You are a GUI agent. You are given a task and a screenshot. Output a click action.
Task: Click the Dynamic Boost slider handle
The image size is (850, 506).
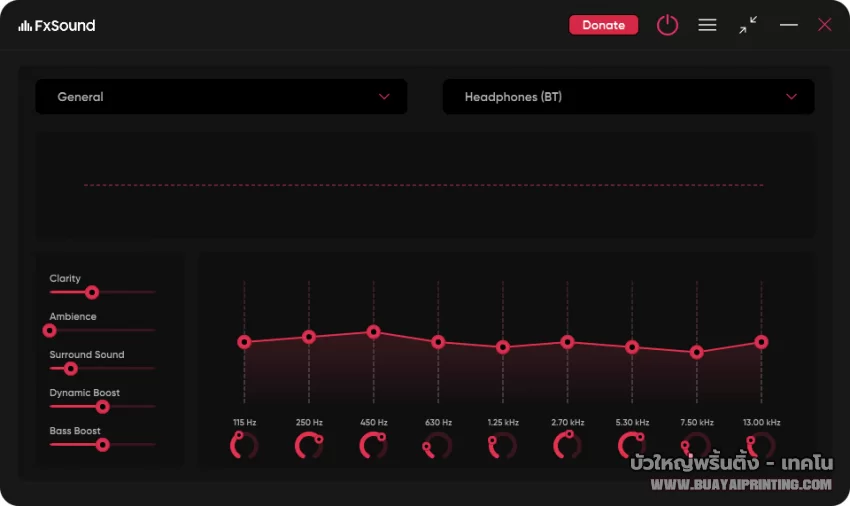tap(102, 407)
